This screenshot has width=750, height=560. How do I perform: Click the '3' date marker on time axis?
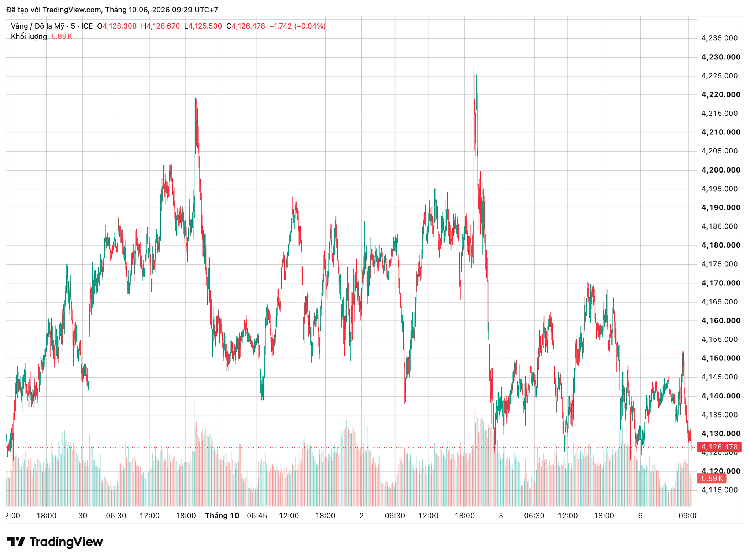click(501, 516)
